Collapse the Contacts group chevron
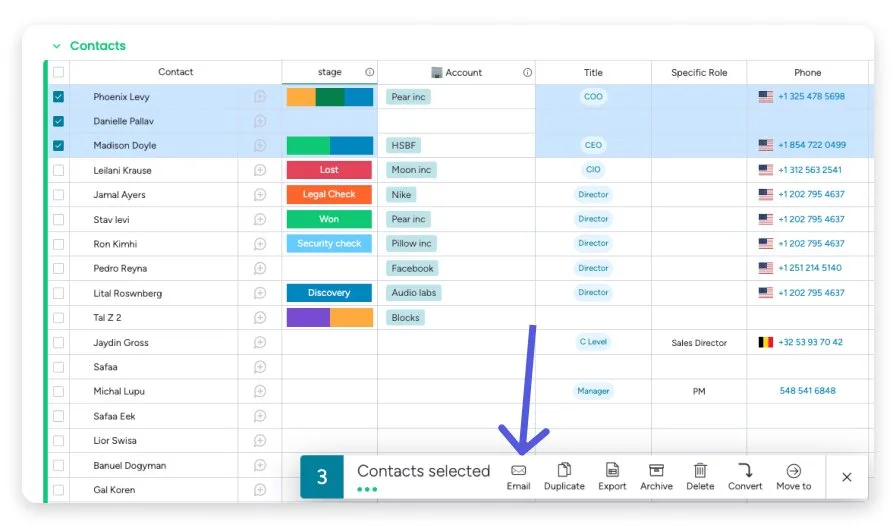 57,46
